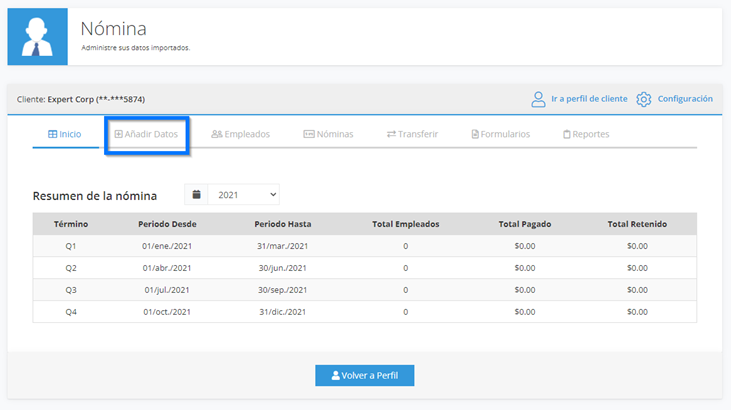
Task: Click the Término column header
Action: tap(71, 224)
